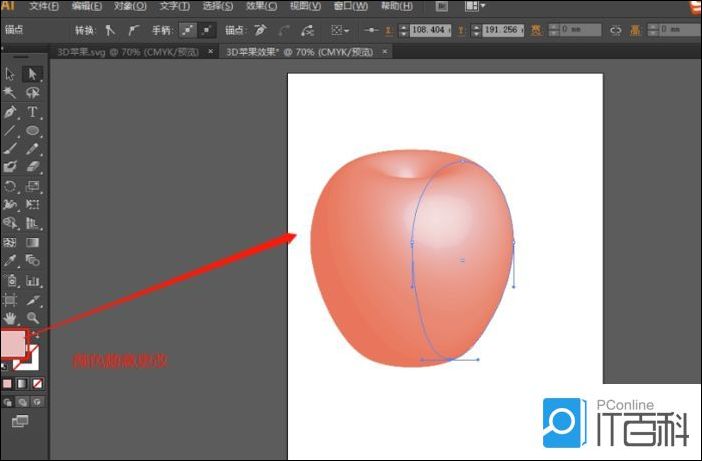Open the change screen mode button

click(20, 422)
